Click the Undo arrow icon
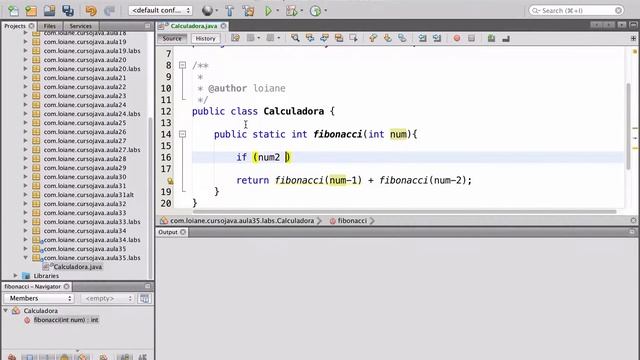 pyautogui.click(x=91, y=11)
